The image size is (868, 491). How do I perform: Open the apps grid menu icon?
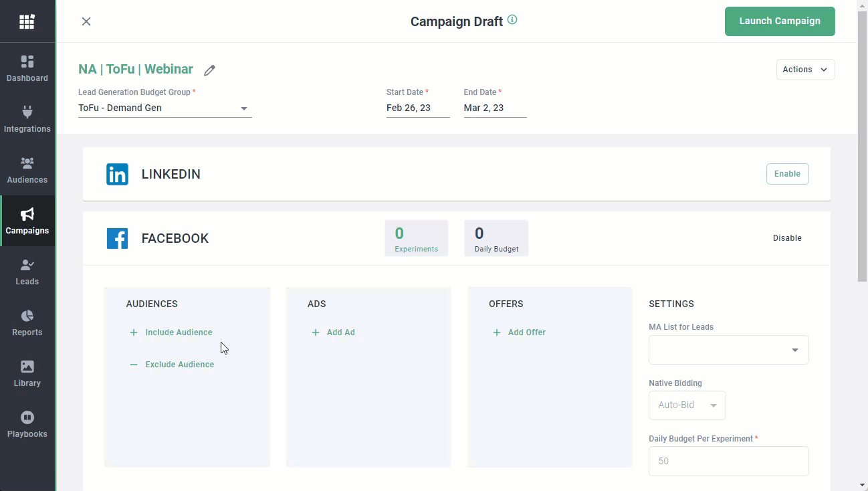[27, 22]
